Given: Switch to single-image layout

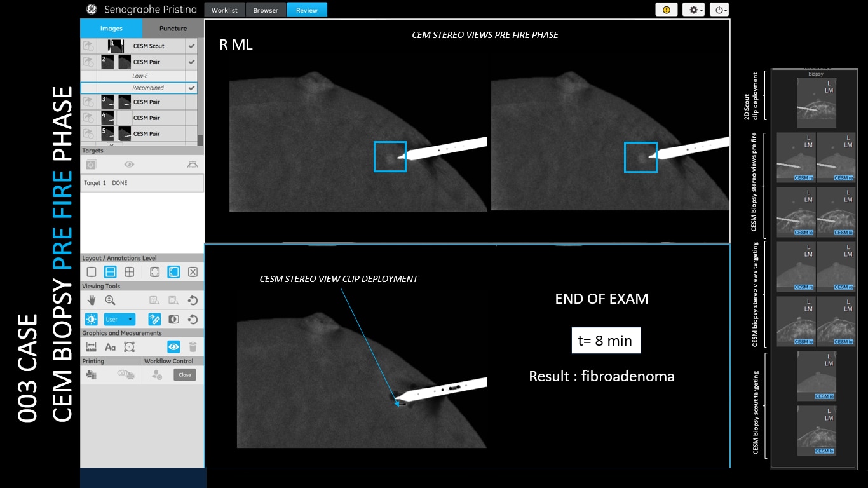Looking at the screenshot, I should point(92,272).
